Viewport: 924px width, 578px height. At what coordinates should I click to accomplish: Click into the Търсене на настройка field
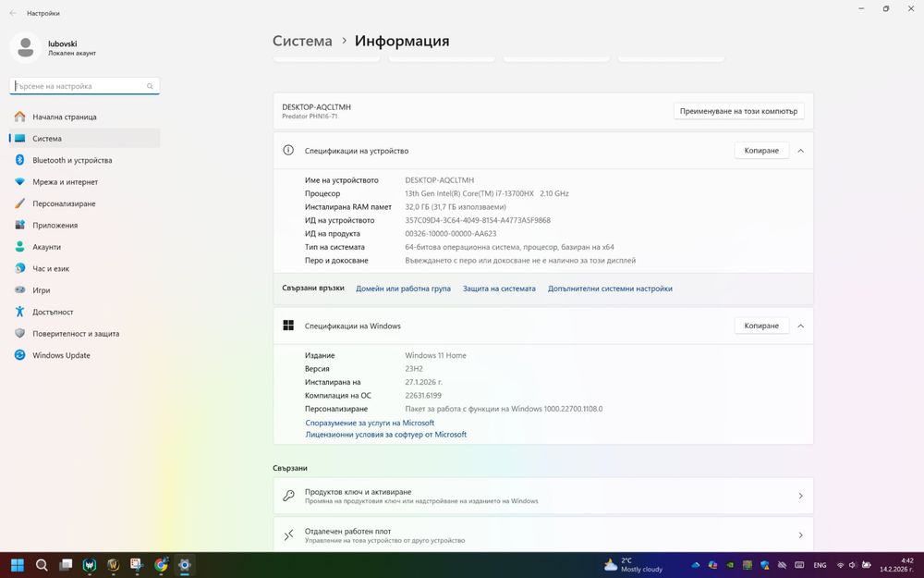[84, 86]
